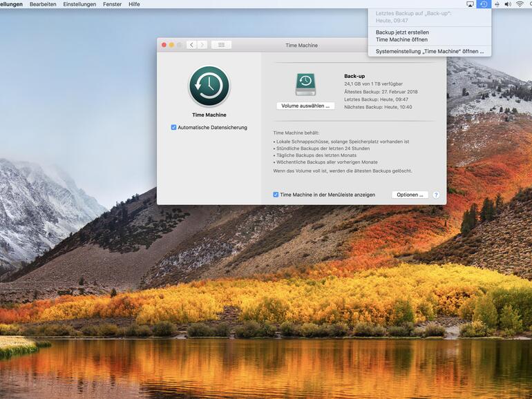The width and height of the screenshot is (532, 399).
Task: Open the Bearbeiten menu
Action: click(x=43, y=4)
